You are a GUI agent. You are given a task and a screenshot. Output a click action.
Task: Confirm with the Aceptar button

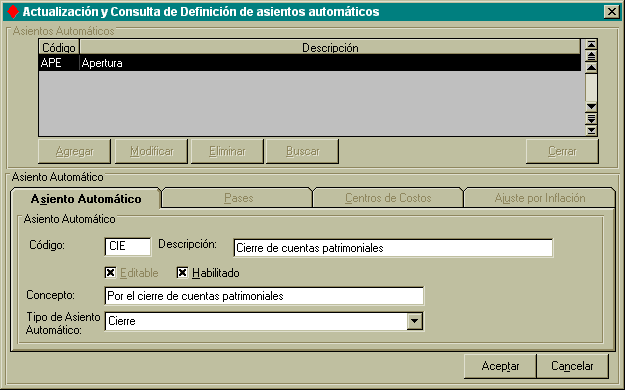(x=500, y=366)
